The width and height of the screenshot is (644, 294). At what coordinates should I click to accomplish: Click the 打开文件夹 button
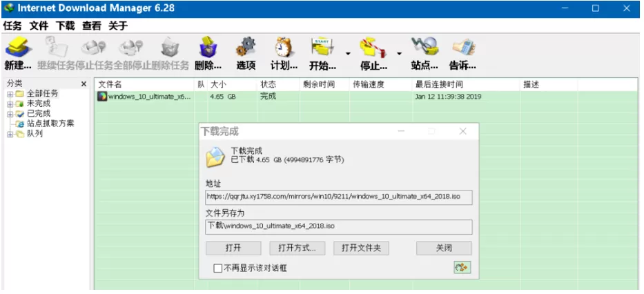point(362,248)
